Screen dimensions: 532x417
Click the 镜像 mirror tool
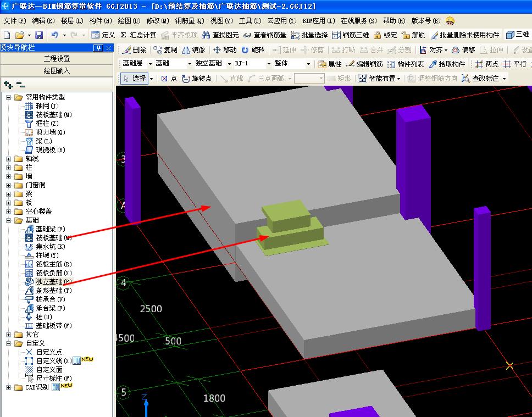194,50
